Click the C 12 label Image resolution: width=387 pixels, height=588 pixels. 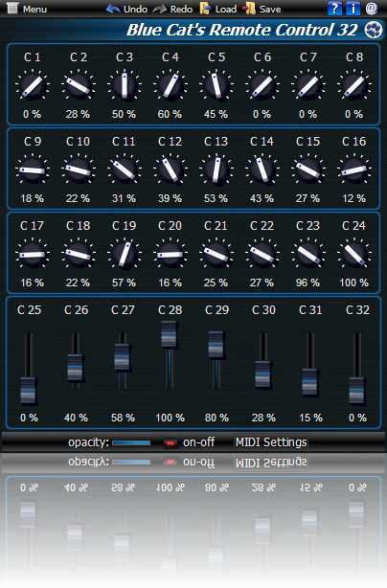click(x=170, y=142)
